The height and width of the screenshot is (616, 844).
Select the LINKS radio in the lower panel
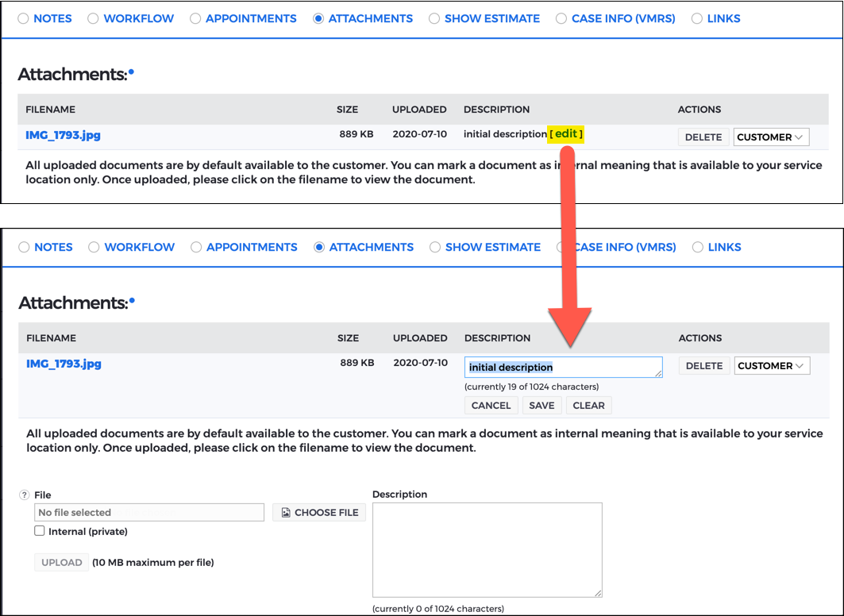698,247
